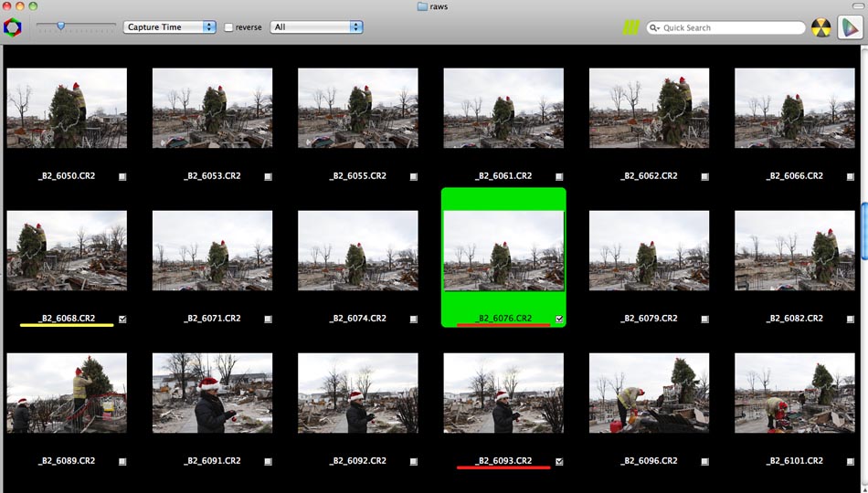The width and height of the screenshot is (868, 493).
Task: Tick the checkbox for _B2_6050.CR2
Action: (x=122, y=176)
